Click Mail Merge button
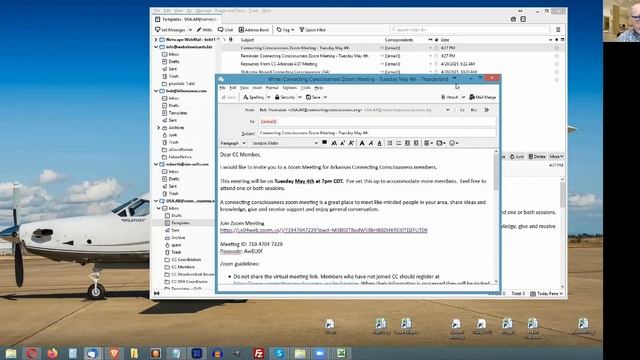640x360 pixels. (482, 97)
